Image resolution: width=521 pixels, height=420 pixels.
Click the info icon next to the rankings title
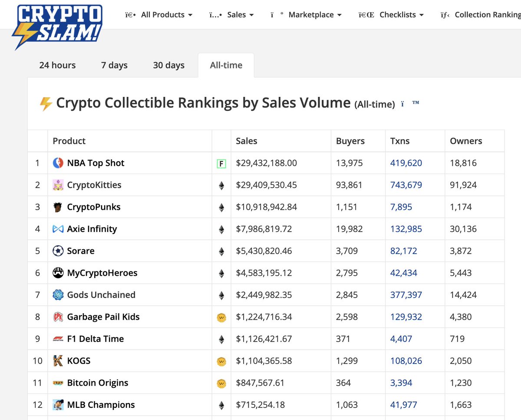[402, 104]
